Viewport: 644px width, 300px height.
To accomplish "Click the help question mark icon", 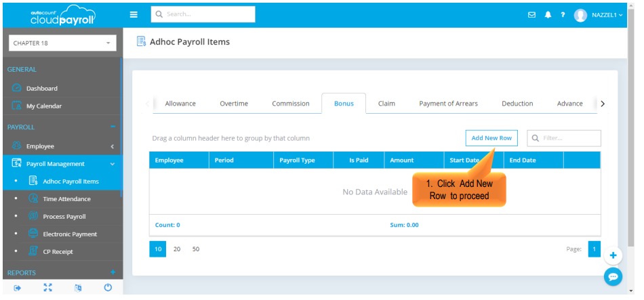I will point(563,15).
